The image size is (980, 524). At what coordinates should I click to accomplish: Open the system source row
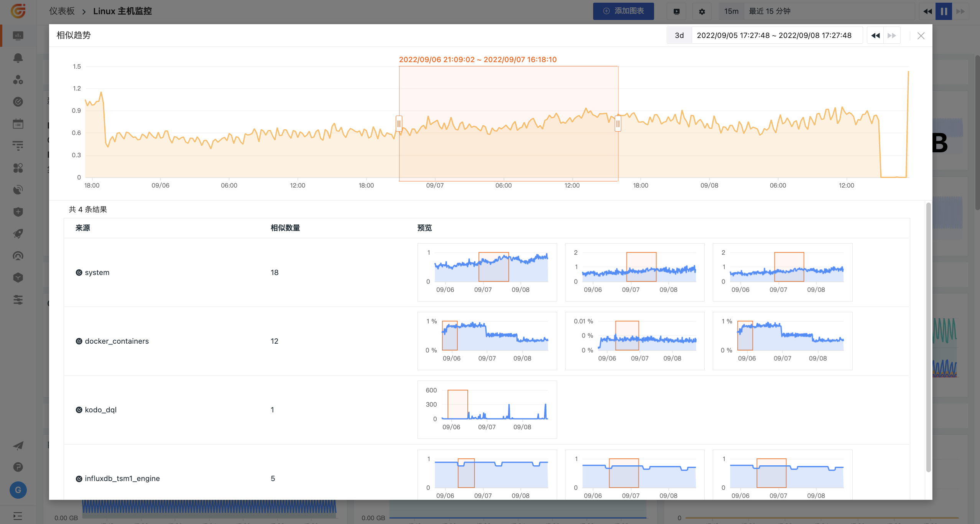487,272
